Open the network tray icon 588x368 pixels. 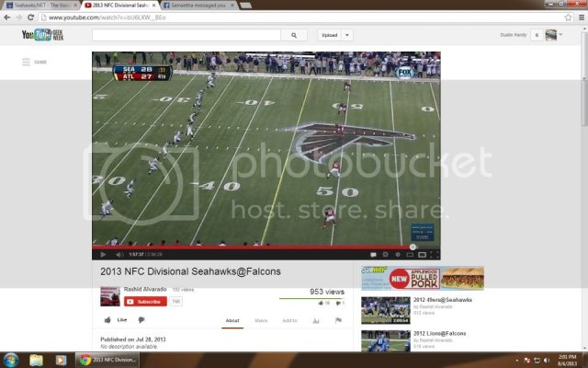click(x=537, y=361)
